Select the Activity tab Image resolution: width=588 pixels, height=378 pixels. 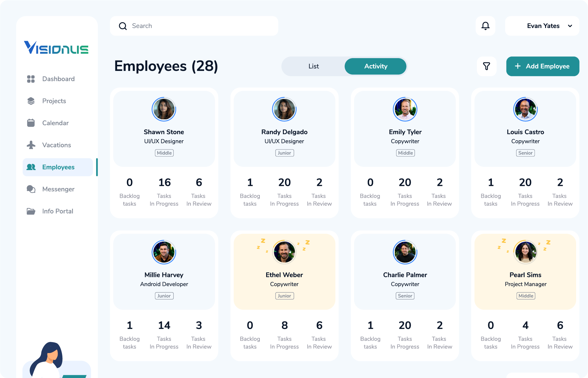(375, 66)
